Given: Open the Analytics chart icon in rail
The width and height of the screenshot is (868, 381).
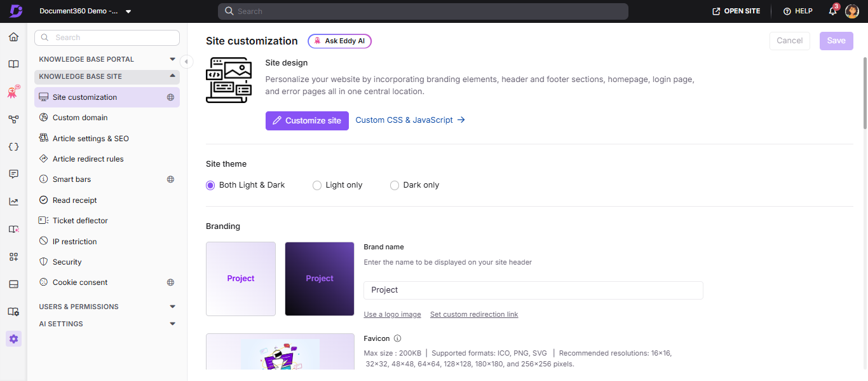Looking at the screenshot, I should pyautogui.click(x=13, y=202).
